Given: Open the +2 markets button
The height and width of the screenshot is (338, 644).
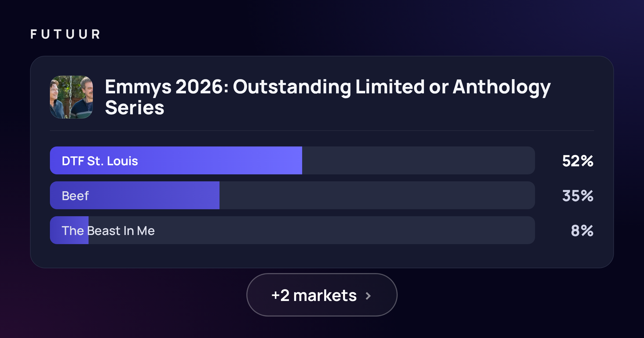Looking at the screenshot, I should click(x=322, y=295).
